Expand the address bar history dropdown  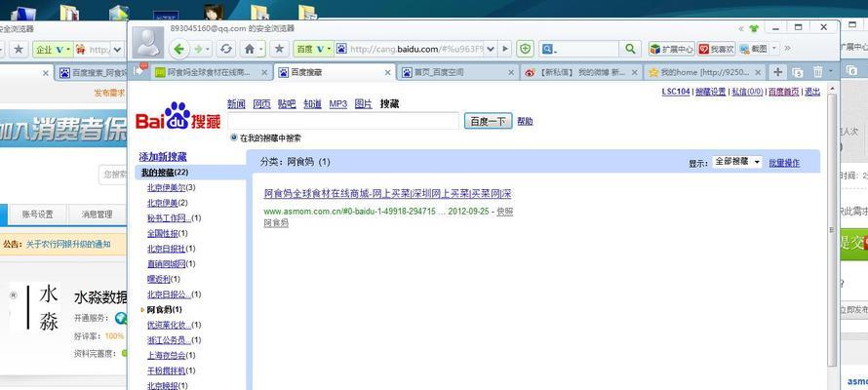tap(491, 49)
